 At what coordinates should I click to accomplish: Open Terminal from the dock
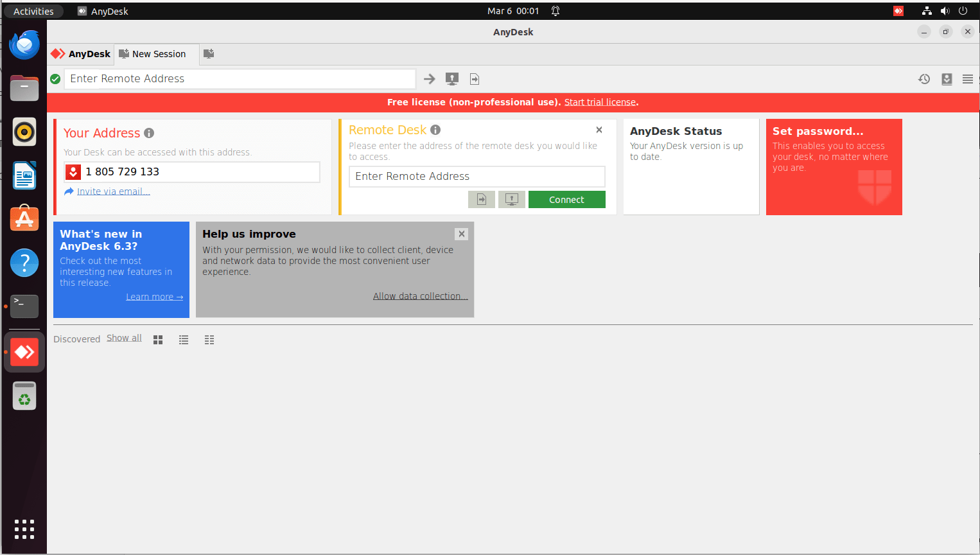[24, 306]
